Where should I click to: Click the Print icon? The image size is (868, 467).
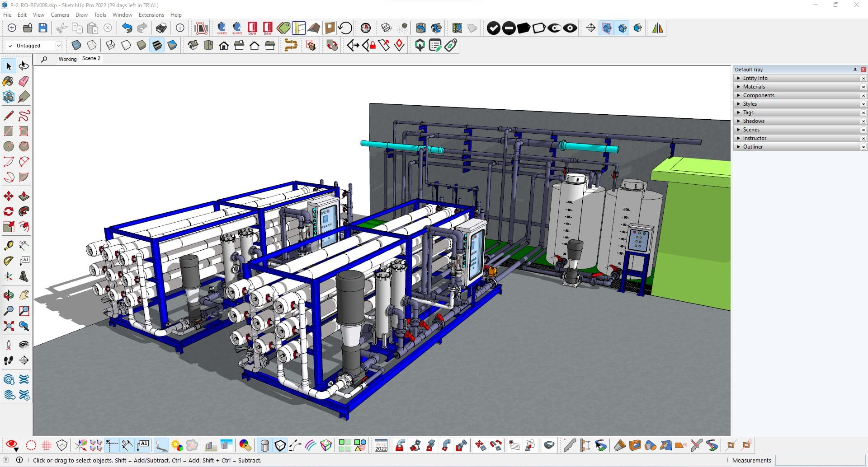coord(161,28)
